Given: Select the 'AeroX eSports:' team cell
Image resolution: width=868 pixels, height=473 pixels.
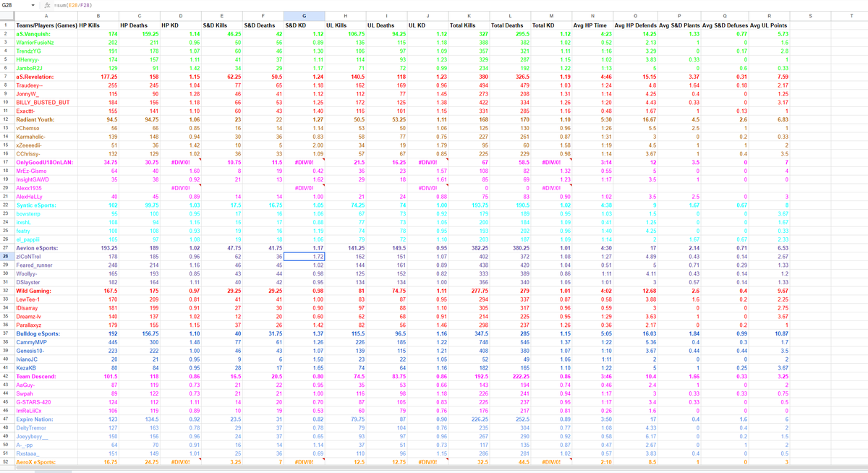Looking at the screenshot, I should [x=46, y=461].
